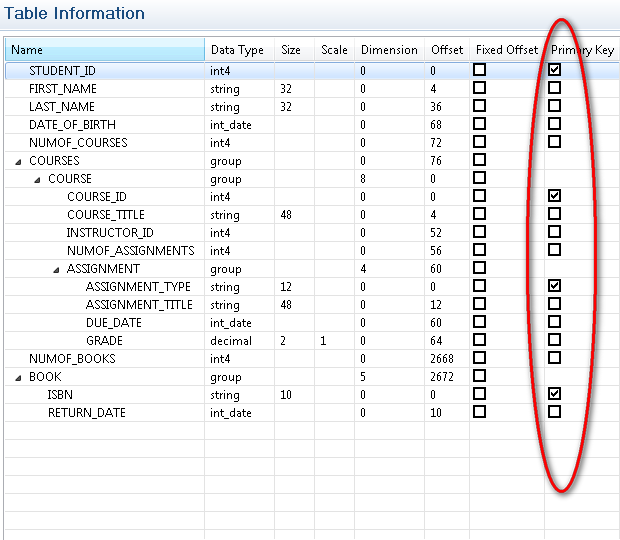Uncheck Primary Key for ASSIGNMENT_TYPE row

click(x=554, y=287)
